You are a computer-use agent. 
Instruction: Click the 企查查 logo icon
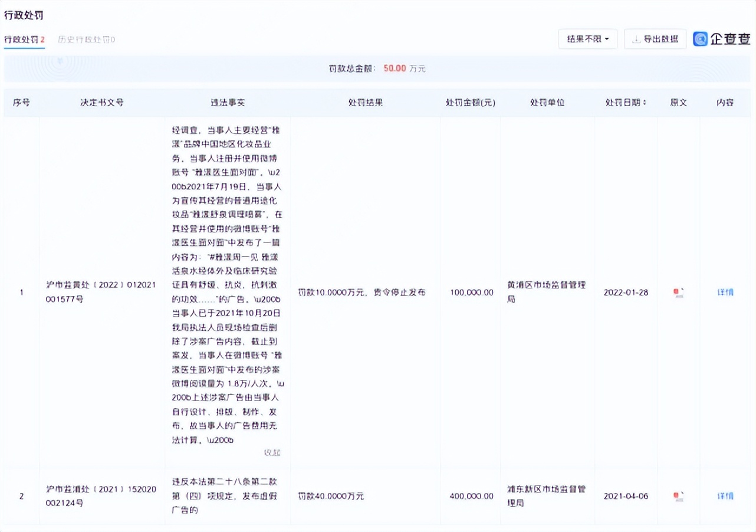tap(700, 39)
